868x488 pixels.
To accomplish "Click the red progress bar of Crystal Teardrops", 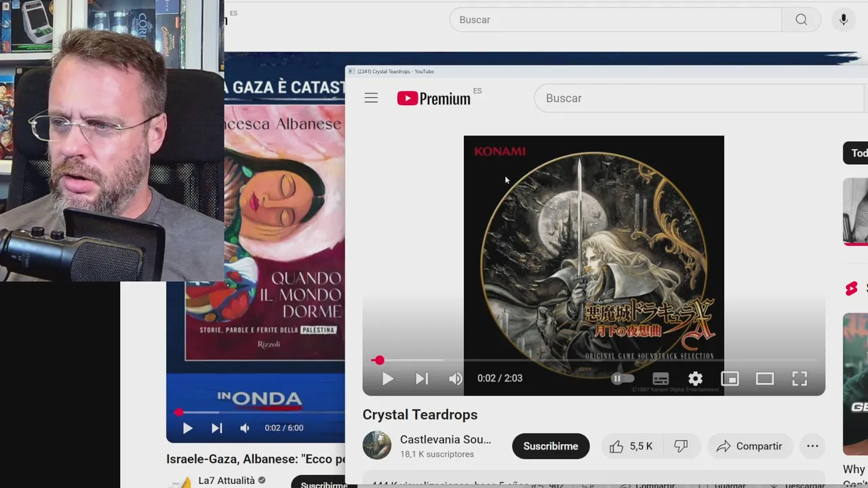I will (x=594, y=361).
